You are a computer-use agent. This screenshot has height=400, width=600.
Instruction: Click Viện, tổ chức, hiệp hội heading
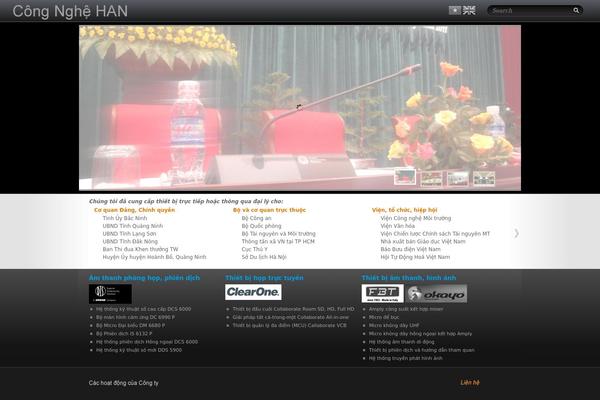coord(404,210)
